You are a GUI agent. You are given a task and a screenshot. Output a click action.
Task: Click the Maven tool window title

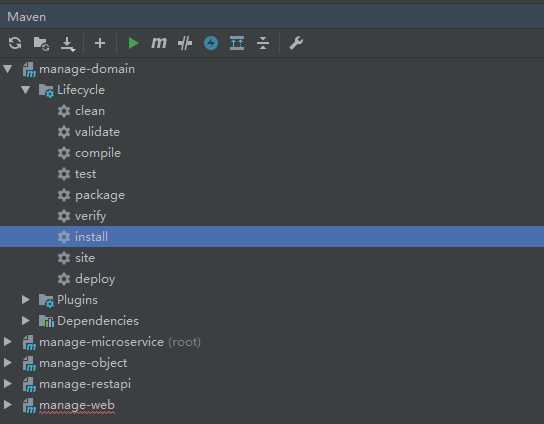[x=26, y=17]
